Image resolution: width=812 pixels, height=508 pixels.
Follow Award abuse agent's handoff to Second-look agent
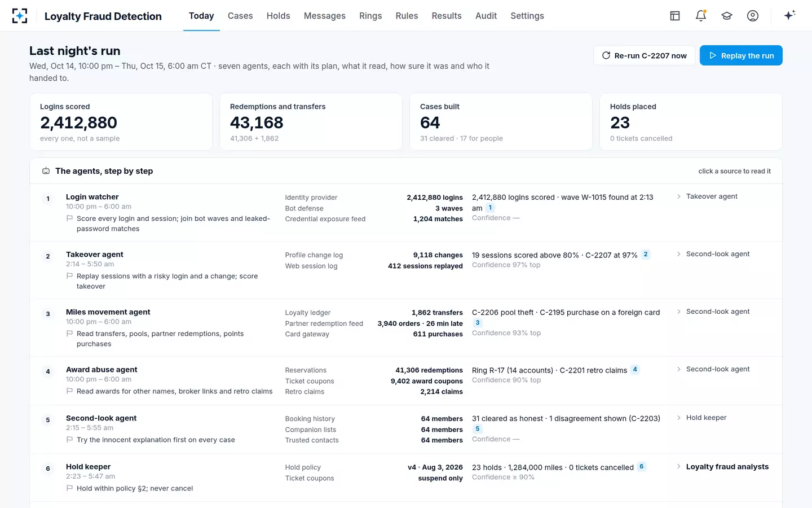pyautogui.click(x=718, y=369)
